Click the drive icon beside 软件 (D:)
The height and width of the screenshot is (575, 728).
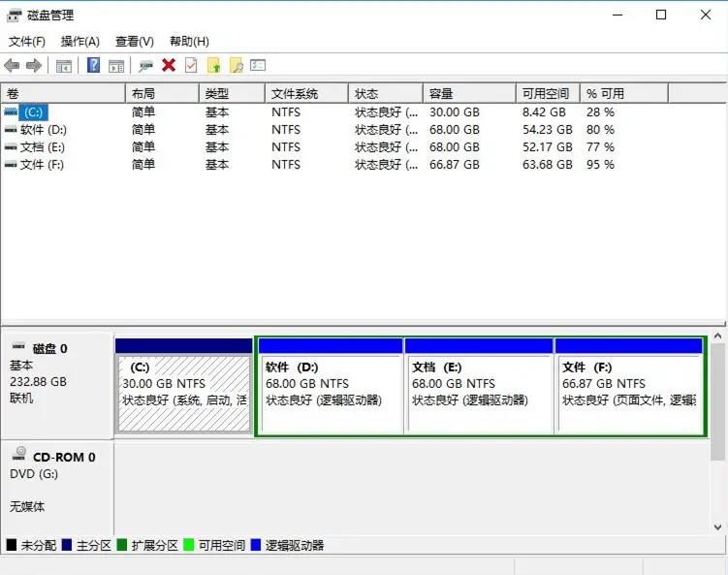(11, 130)
